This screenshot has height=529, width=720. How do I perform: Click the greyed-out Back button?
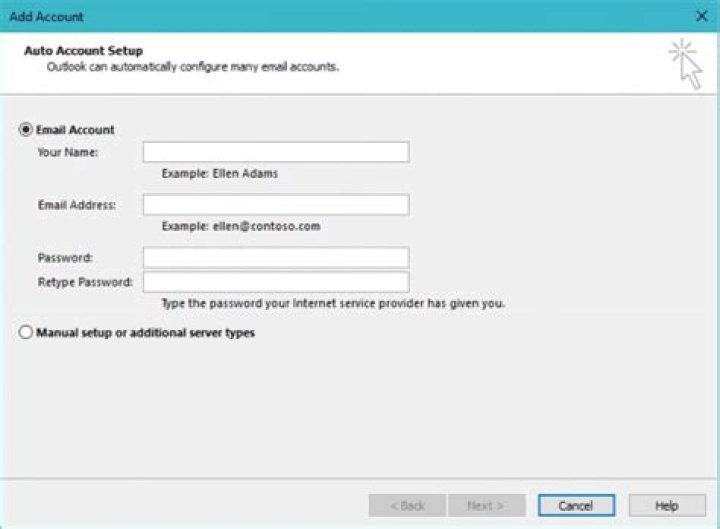(x=407, y=505)
